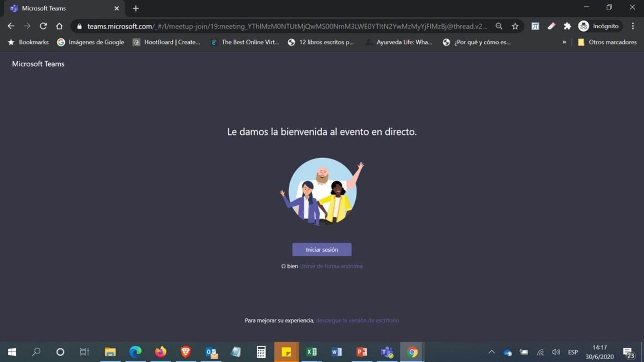Toggle the volume speaker icon in tray
The height and width of the screenshot is (362, 644).
556,352
